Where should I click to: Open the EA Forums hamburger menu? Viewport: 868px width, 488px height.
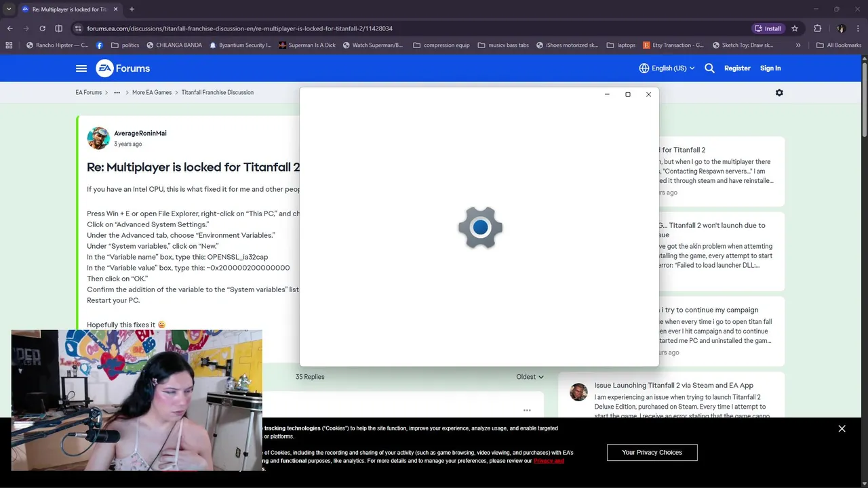[x=81, y=68]
